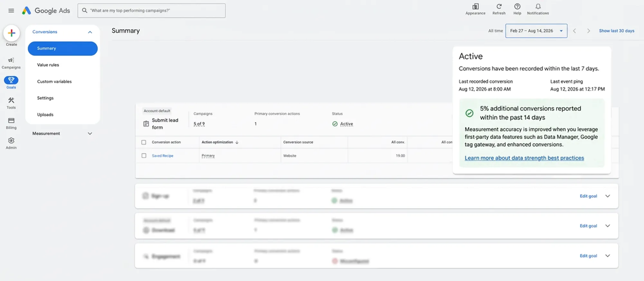The width and height of the screenshot is (644, 281).
Task: Click the Primary action optimization value
Action: [208, 156]
